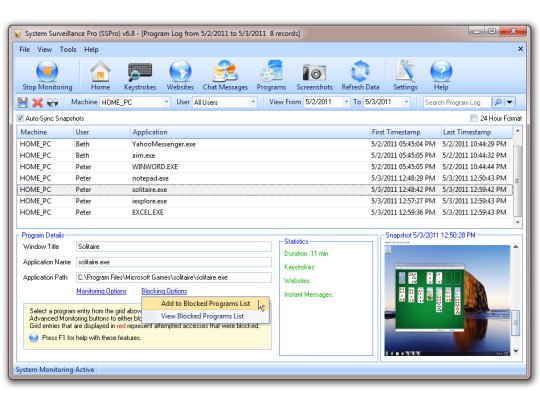Open the Home view icon
Image resolution: width=540 pixels, height=405 pixels.
pos(100,75)
